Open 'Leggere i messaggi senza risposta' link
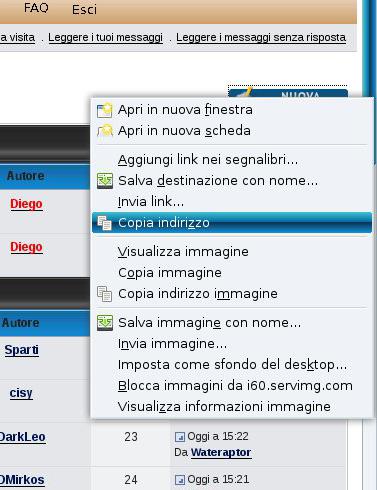 (x=261, y=37)
